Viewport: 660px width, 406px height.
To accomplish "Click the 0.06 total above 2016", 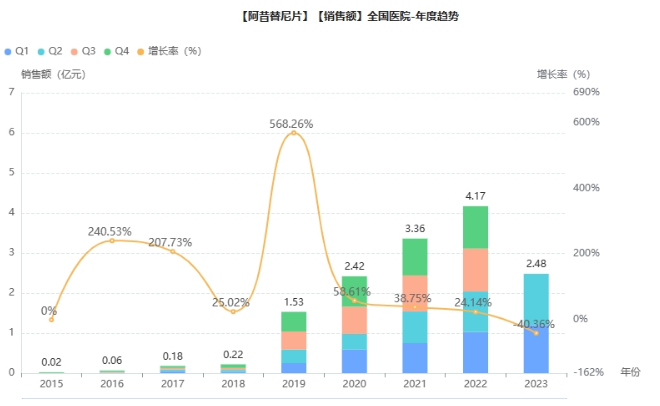I will (112, 361).
